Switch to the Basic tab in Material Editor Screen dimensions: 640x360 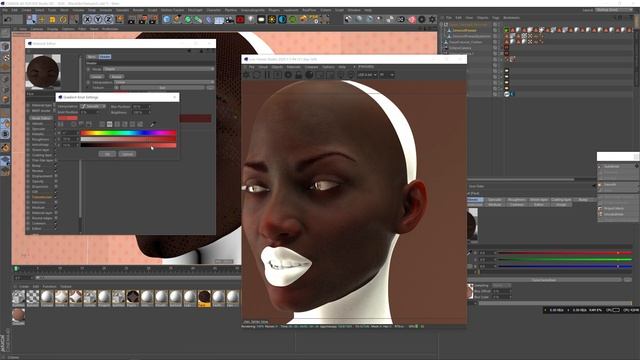coord(92,57)
